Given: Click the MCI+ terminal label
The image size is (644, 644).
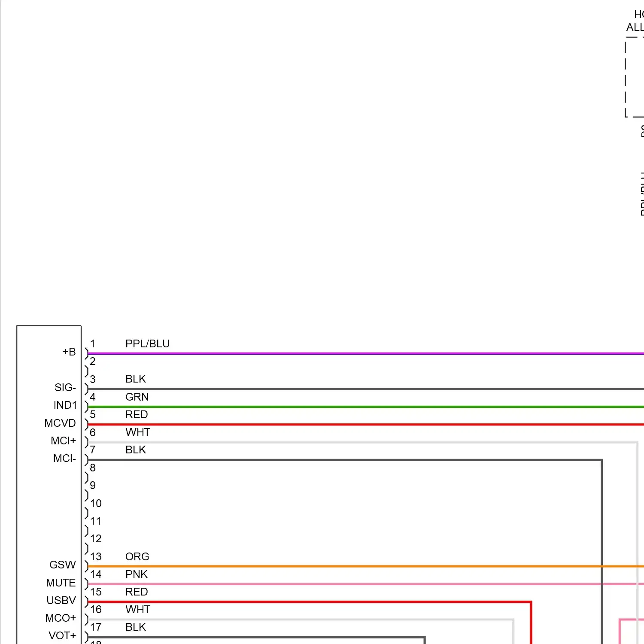Looking at the screenshot, I should [63, 441].
